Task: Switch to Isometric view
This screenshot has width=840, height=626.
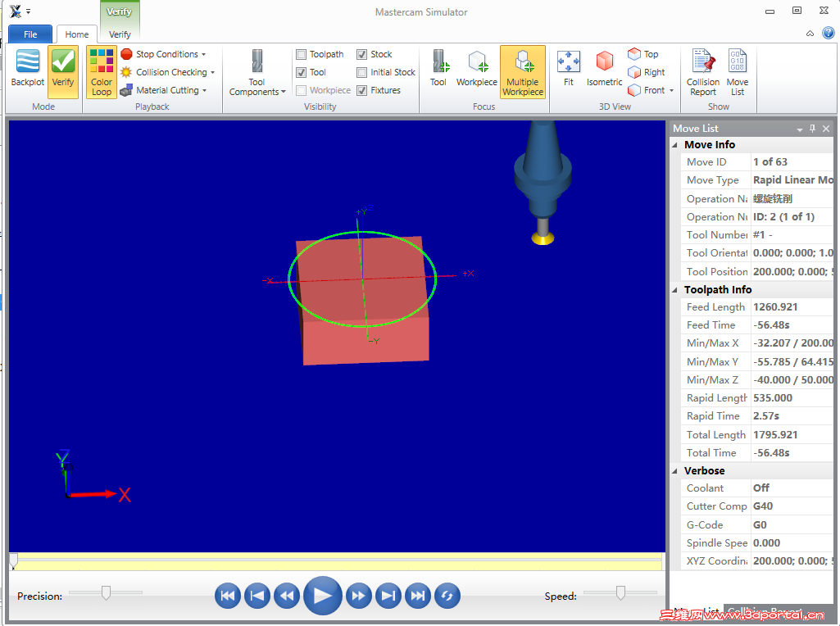Action: pos(604,69)
